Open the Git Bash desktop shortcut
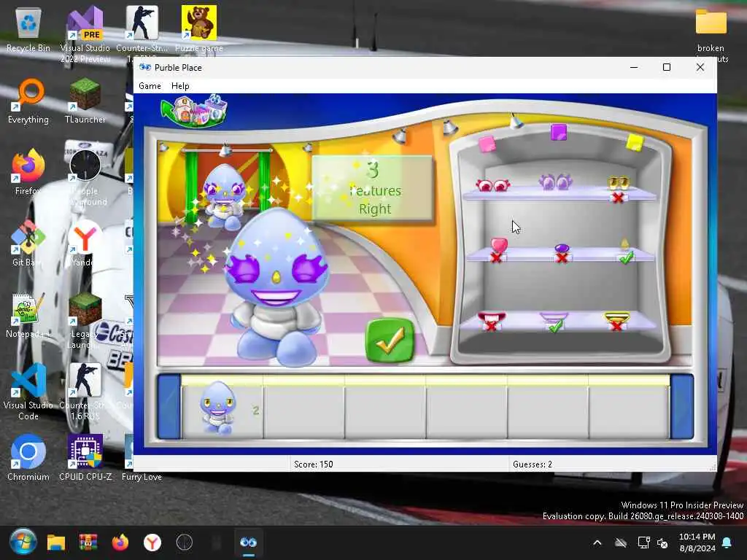Image resolution: width=747 pixels, height=560 pixels. tap(28, 244)
